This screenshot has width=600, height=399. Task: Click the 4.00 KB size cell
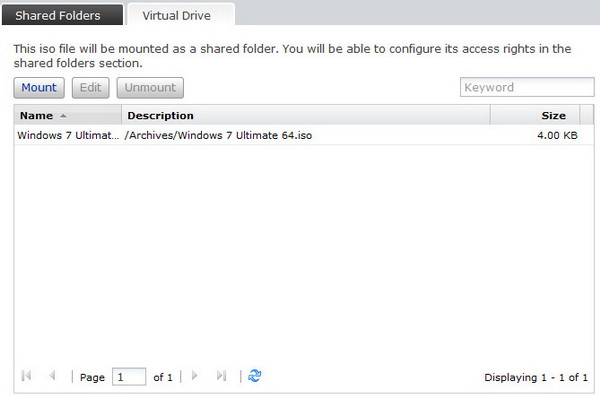557,135
